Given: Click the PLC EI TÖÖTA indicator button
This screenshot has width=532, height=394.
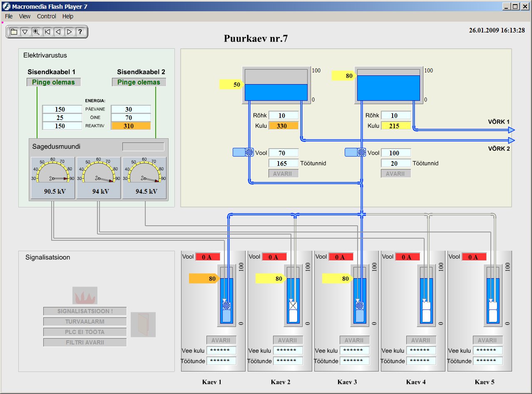Looking at the screenshot, I should coord(85,332).
